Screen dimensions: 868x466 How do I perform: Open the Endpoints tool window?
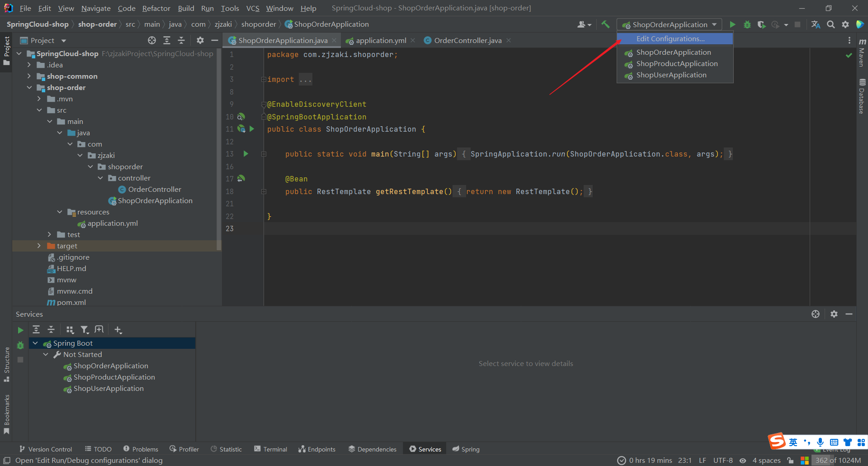[317, 449]
